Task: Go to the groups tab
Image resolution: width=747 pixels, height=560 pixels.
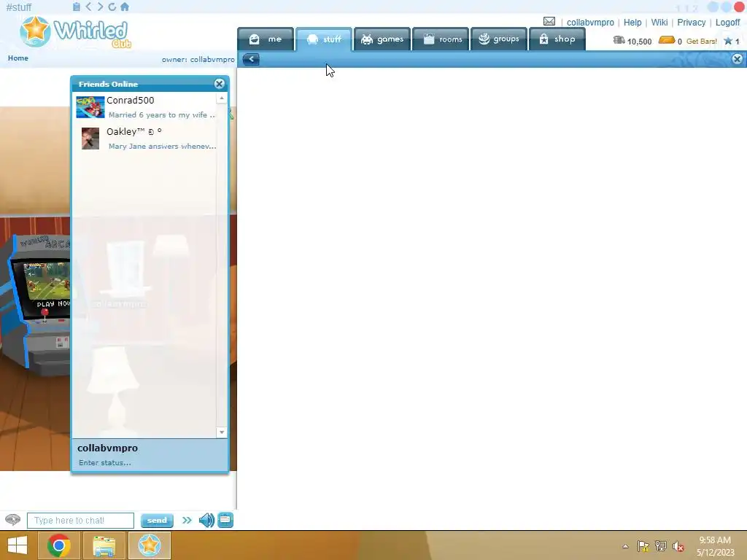Action: 499,39
